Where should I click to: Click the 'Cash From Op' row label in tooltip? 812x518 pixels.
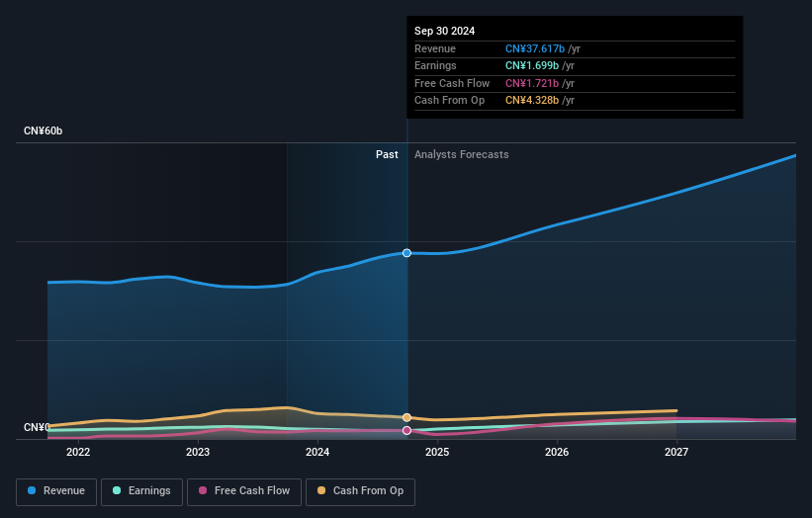[449, 101]
